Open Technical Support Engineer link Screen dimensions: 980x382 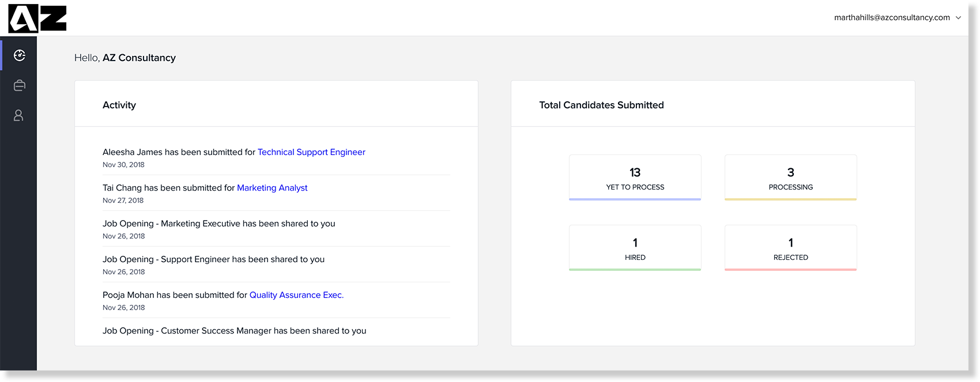tap(311, 152)
